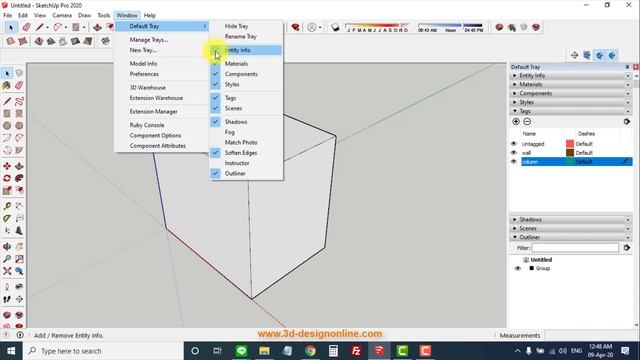Open the Camera menu
Screen dimensions: 640x360
click(62, 15)
